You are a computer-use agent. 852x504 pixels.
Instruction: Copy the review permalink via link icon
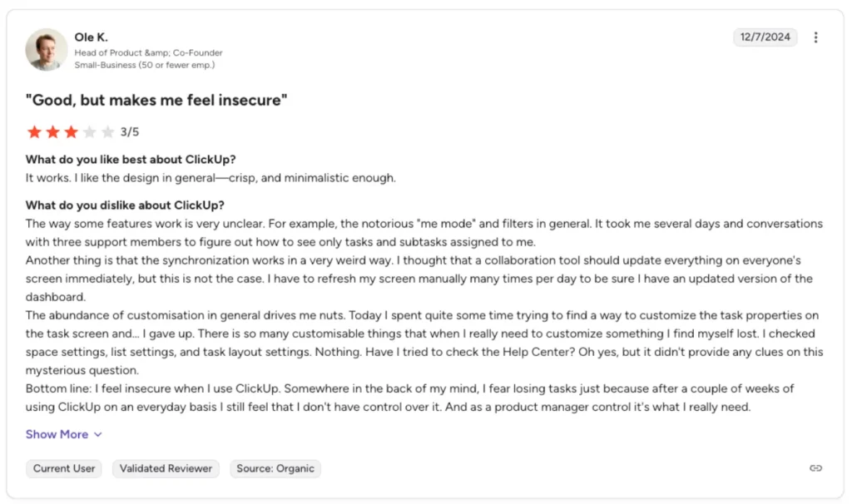coord(815,467)
